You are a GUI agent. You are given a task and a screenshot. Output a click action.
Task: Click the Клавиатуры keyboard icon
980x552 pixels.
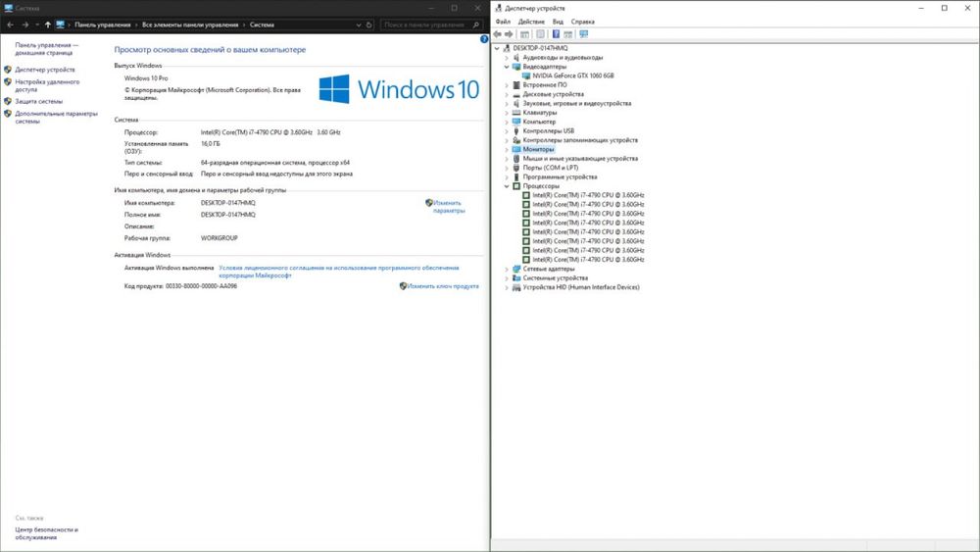coord(516,113)
